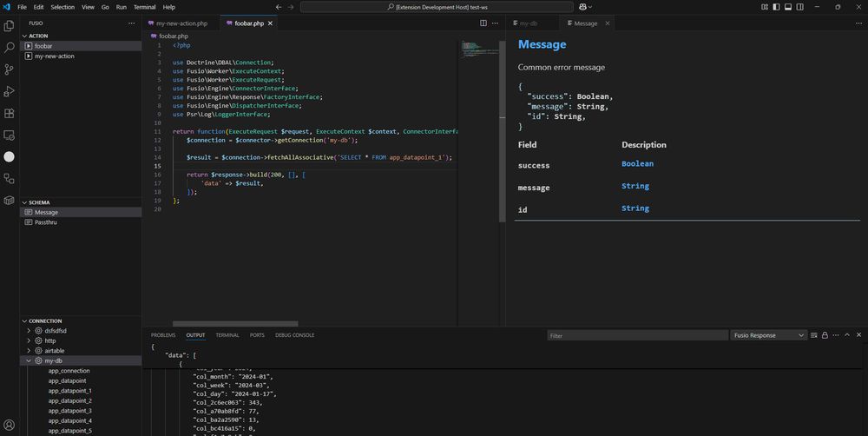This screenshot has width=868, height=436.
Task: Click the String link for id
Action: [x=635, y=208]
